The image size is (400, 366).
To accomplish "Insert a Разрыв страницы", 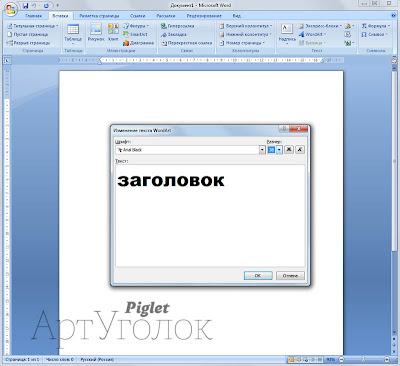I will 29,43.
